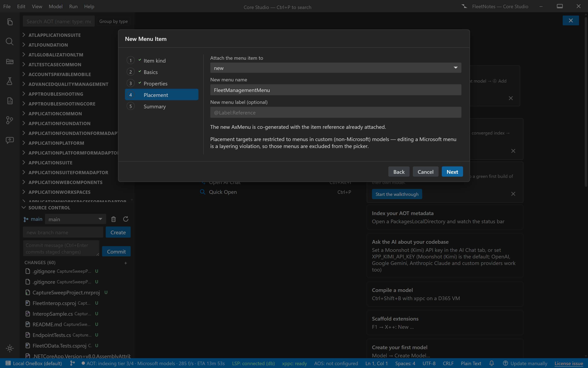Click the Local OneBox server icon
The image size is (588, 368).
pyautogui.click(x=8, y=363)
